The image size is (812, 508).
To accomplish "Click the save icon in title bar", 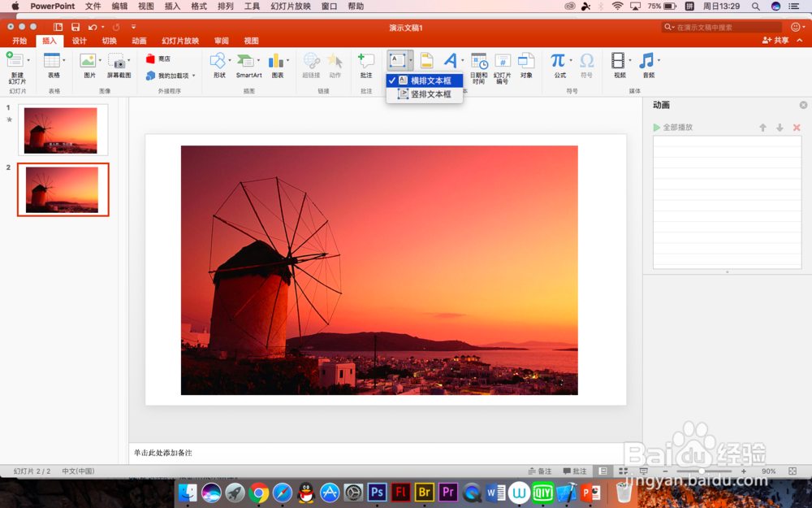I will coord(76,27).
